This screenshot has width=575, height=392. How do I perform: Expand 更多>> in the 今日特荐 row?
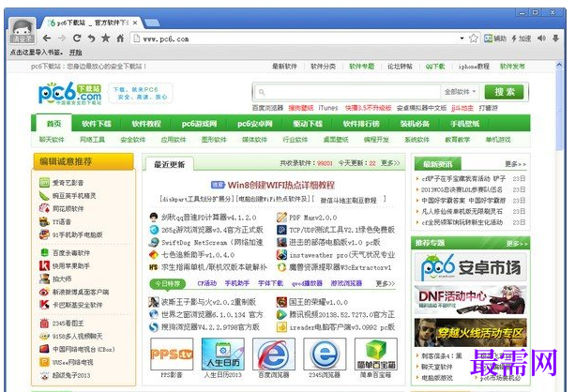(386, 283)
